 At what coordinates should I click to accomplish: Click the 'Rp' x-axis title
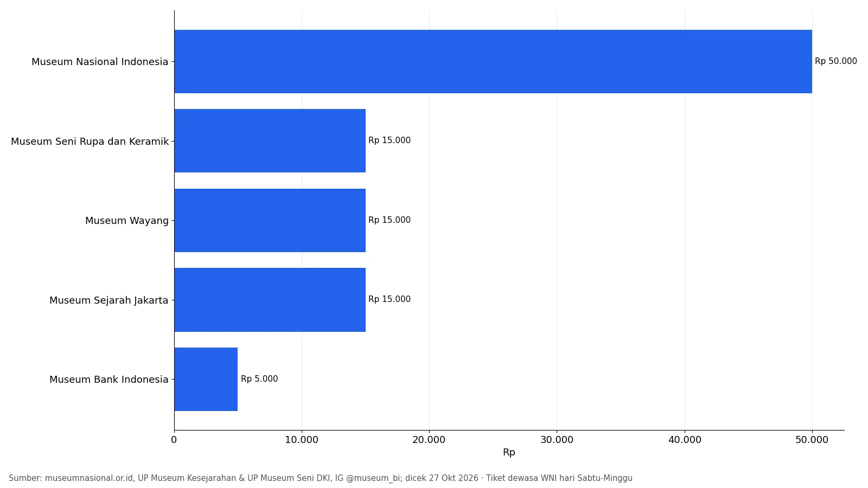pyautogui.click(x=509, y=453)
